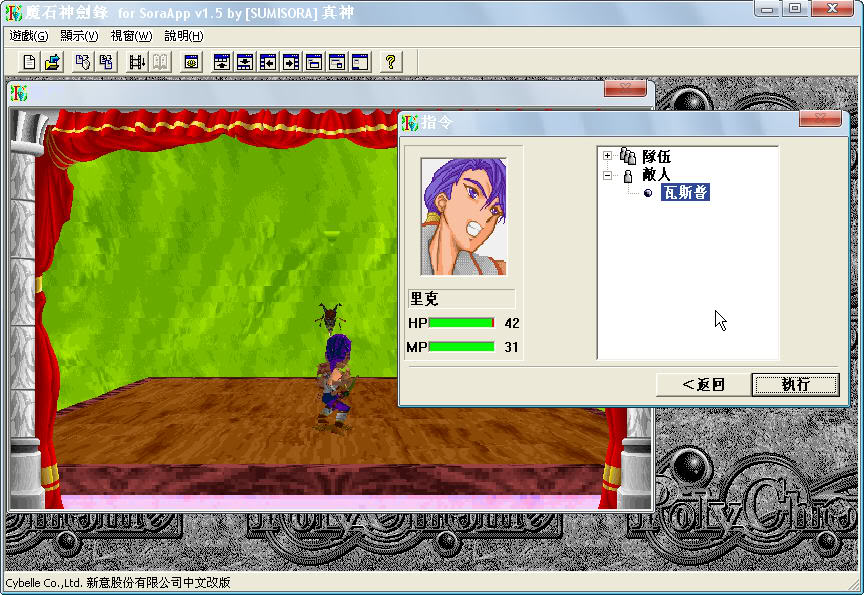
Task: Click the film strip toolbar icon
Action: (x=137, y=62)
